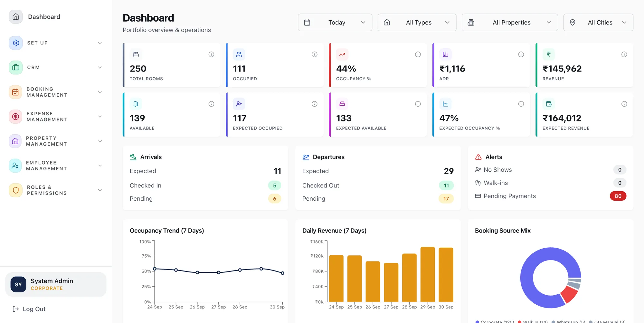Open EXPENSE MANAGEMENT sidebar section
644x323 pixels.
click(56, 117)
